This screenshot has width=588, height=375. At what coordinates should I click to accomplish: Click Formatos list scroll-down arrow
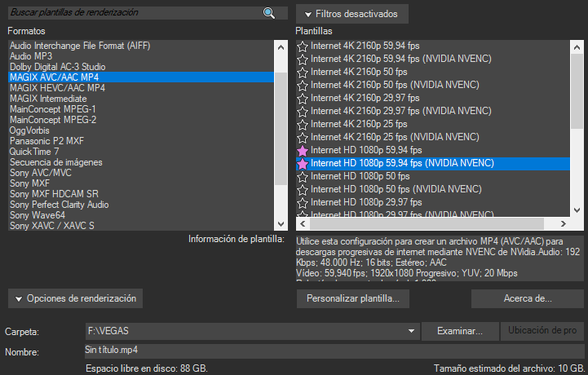[281, 224]
